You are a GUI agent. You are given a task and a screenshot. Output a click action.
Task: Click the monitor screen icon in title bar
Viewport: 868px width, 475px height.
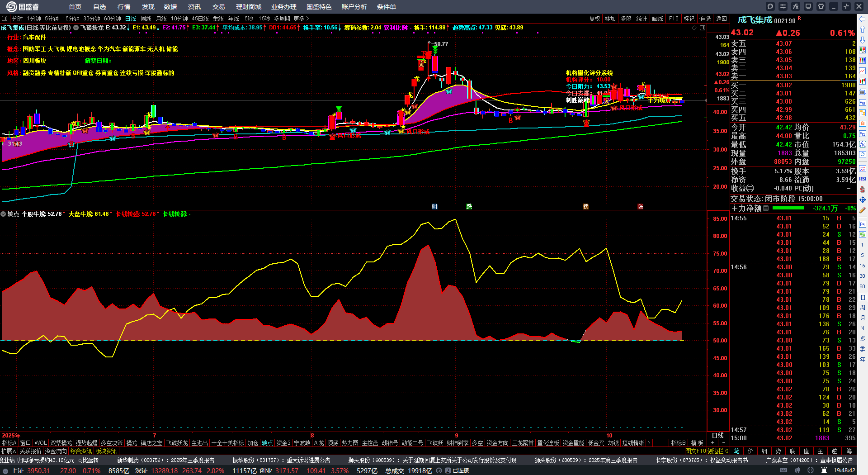click(808, 6)
